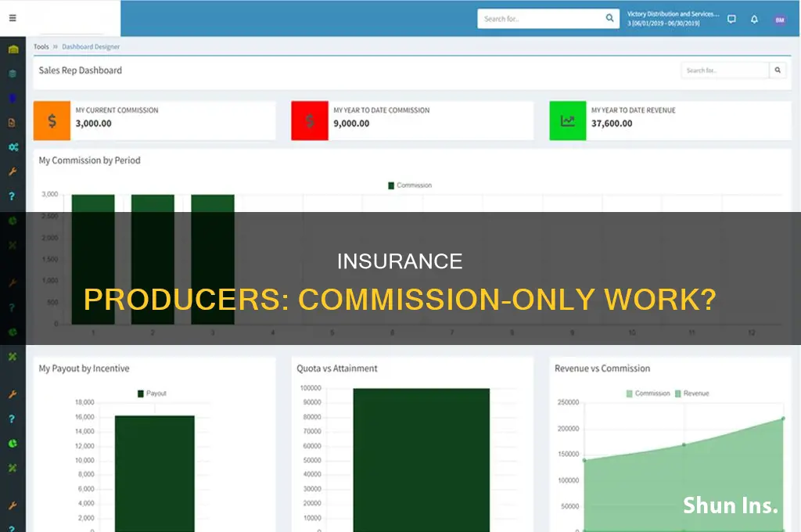Open the chat messages icon in the header
Image resolution: width=801 pixels, height=532 pixels.
[731, 19]
